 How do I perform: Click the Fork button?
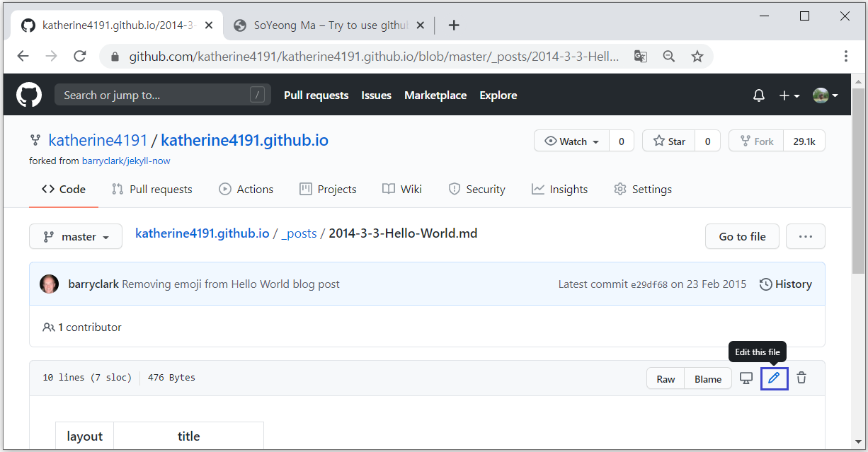coord(757,141)
